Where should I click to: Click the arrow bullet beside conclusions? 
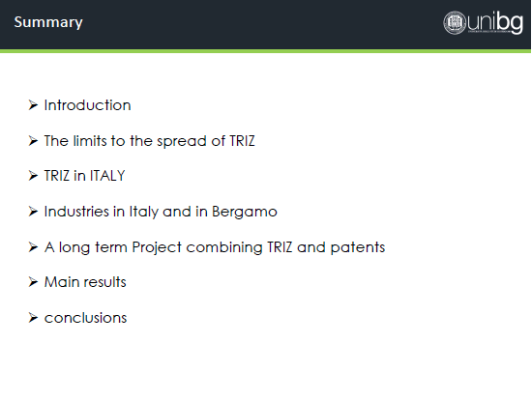click(x=33, y=318)
